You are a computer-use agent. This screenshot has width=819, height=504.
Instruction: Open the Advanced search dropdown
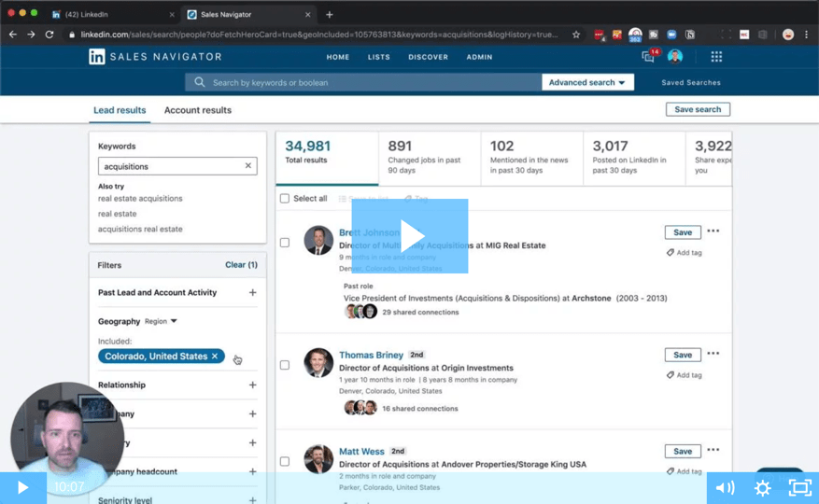(x=587, y=82)
